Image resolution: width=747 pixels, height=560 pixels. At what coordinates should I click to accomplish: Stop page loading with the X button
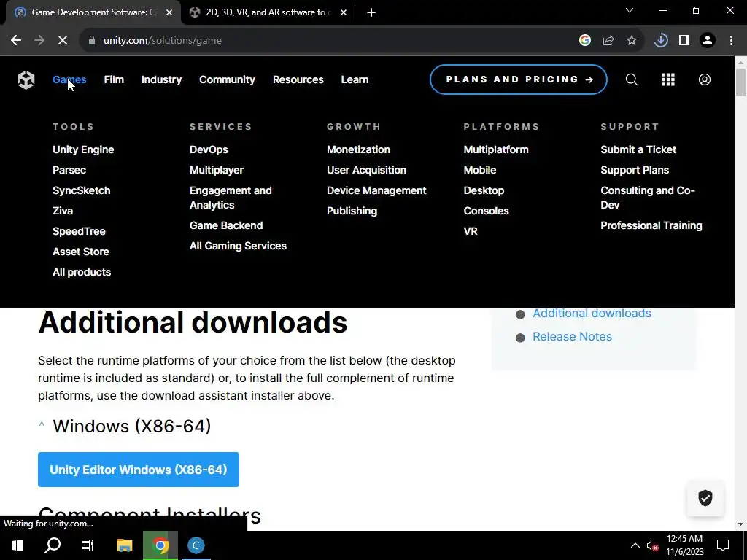point(63,41)
